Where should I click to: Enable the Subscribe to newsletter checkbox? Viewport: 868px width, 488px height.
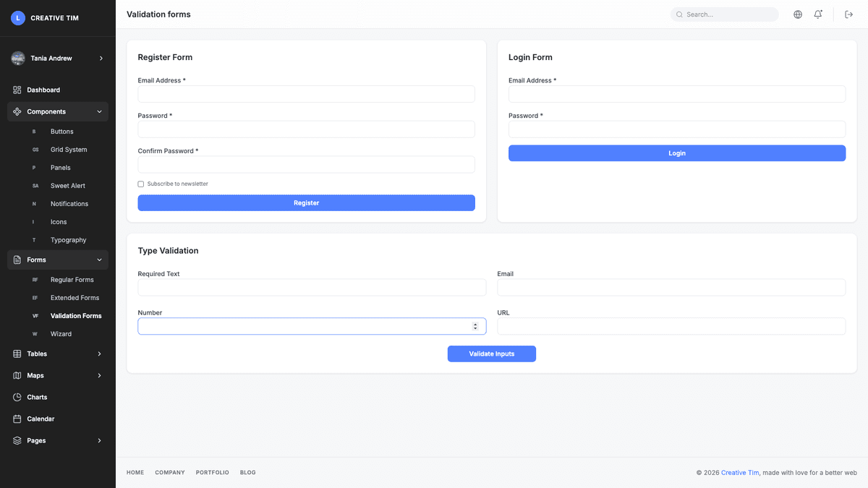pos(140,184)
